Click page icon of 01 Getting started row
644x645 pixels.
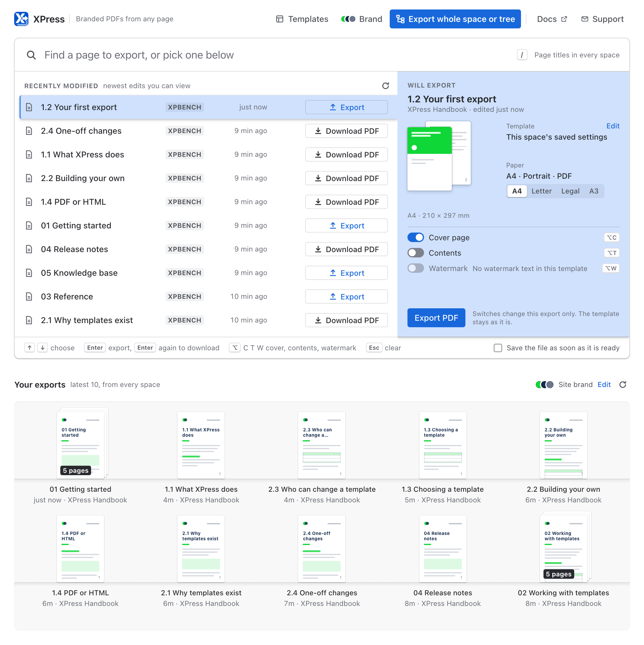[x=29, y=226]
